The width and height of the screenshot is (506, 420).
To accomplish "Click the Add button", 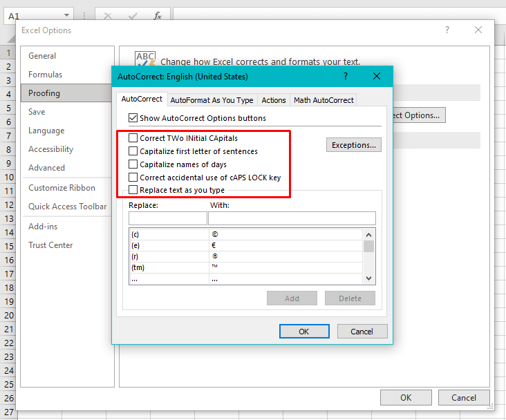I will coord(292,298).
